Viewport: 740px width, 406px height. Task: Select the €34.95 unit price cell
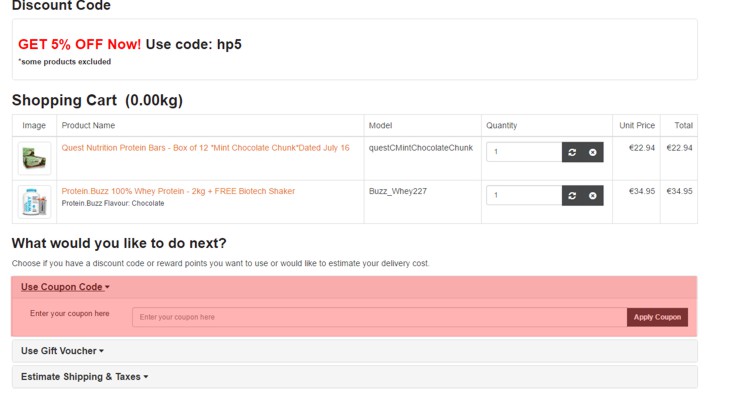642,191
